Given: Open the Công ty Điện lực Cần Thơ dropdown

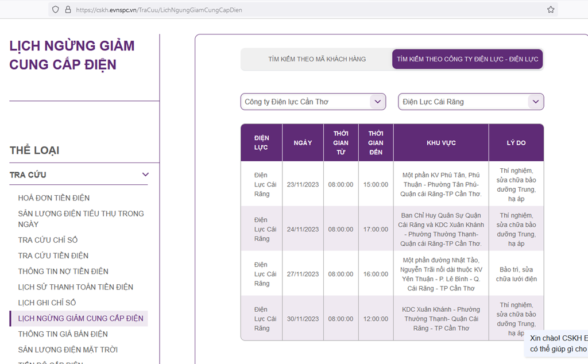Looking at the screenshot, I should pos(313,102).
